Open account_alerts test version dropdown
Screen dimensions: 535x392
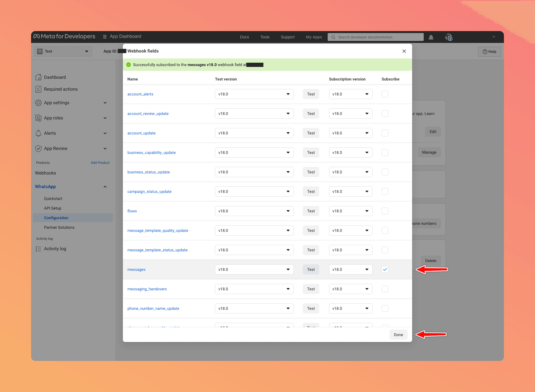coord(254,94)
